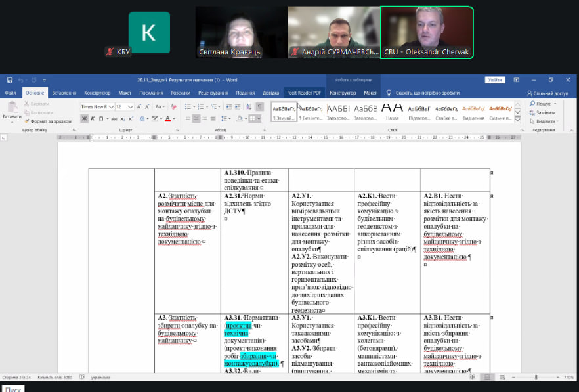Center align paragraph text
Image resolution: width=579 pixels, height=392 pixels.
pyautogui.click(x=196, y=118)
